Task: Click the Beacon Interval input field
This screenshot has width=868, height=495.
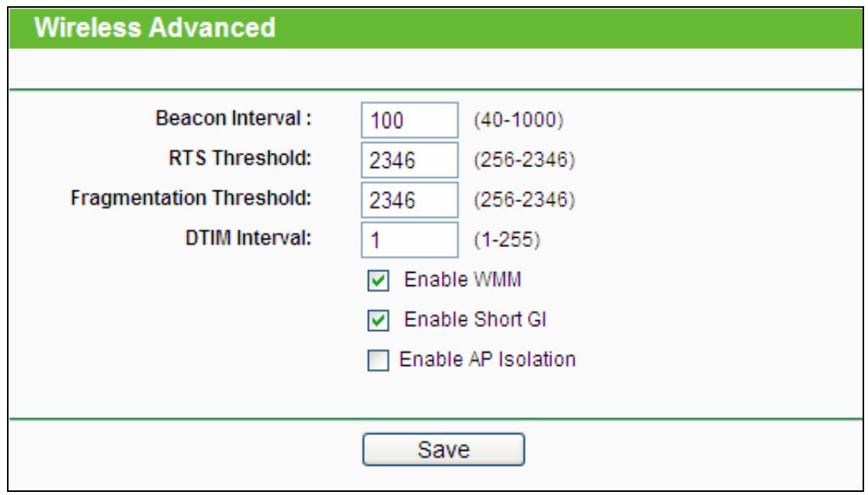Action: [x=408, y=123]
